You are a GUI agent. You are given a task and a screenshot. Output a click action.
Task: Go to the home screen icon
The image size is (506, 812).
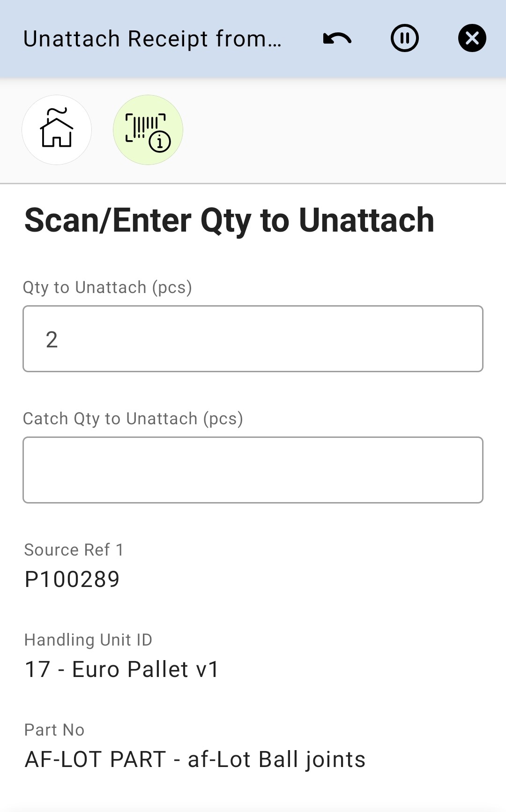pos(57,130)
